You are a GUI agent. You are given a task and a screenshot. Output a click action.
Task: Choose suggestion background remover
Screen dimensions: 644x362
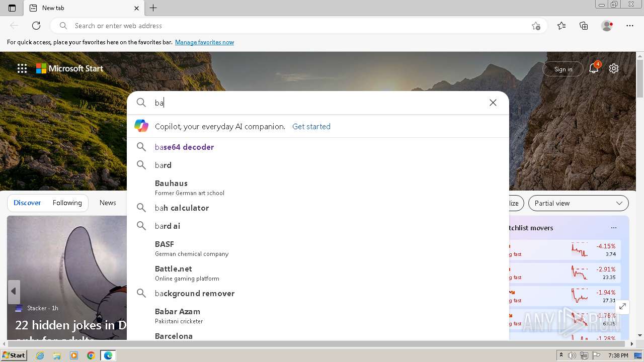tap(318, 293)
